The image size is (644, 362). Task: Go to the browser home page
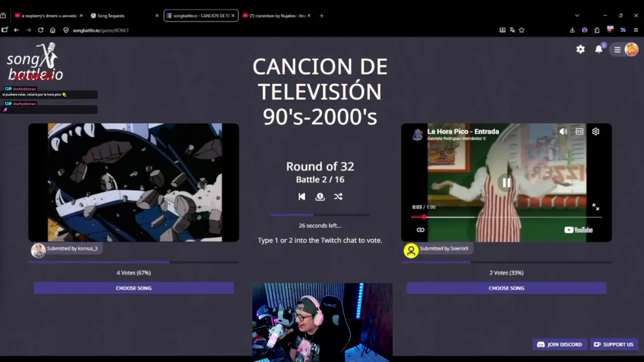click(x=53, y=30)
